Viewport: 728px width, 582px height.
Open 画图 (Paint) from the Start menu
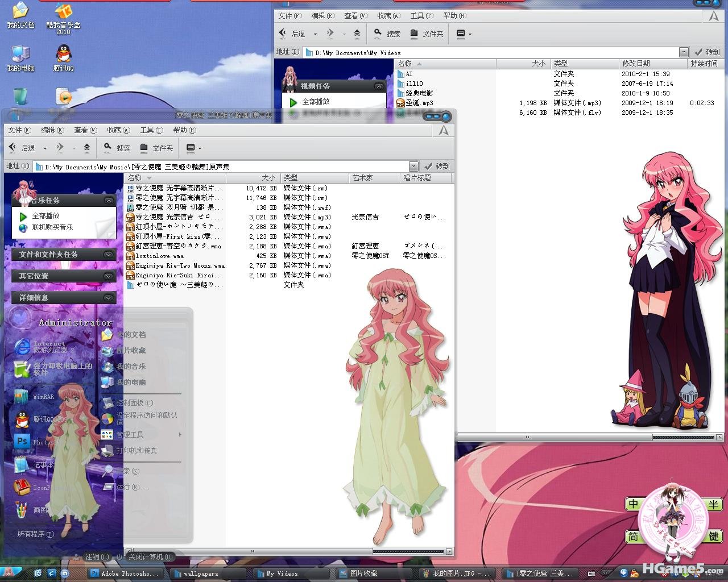[x=31, y=510]
